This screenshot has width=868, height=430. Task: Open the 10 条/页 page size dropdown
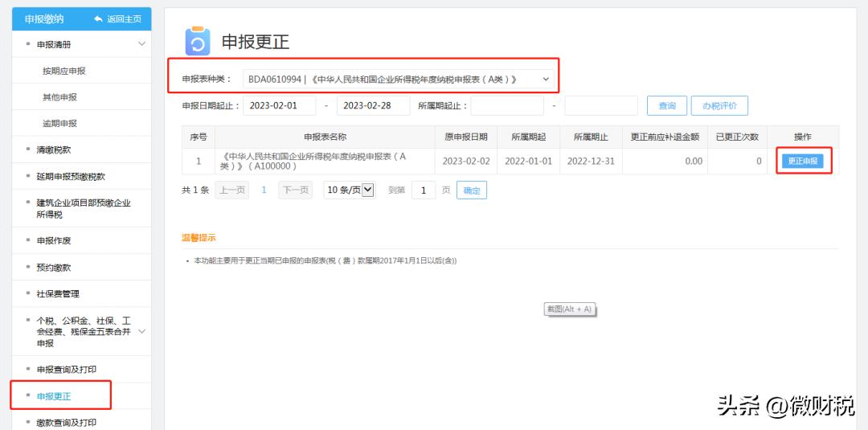[350, 190]
